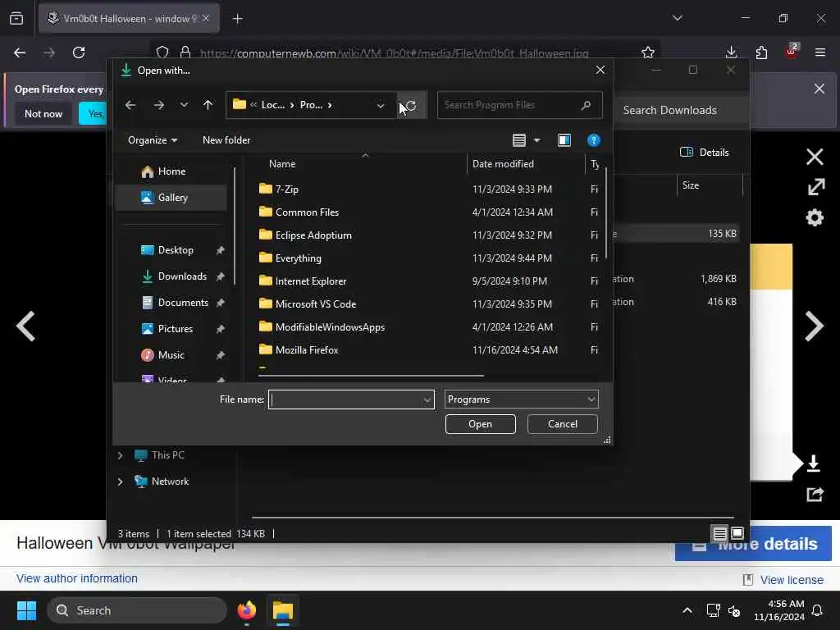This screenshot has width=840, height=630.
Task: Close the Open with dialog
Action: pos(600,71)
